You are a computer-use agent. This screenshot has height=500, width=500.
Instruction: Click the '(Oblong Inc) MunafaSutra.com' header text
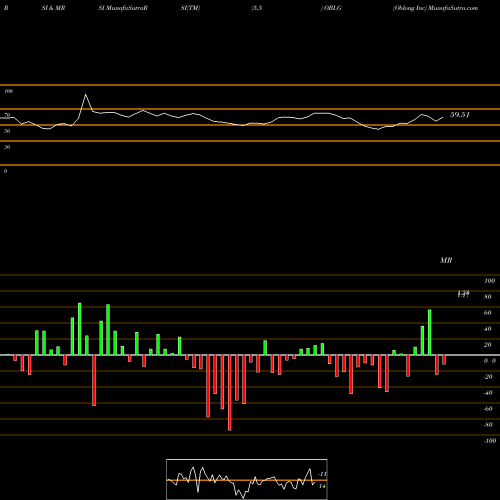[435, 8]
